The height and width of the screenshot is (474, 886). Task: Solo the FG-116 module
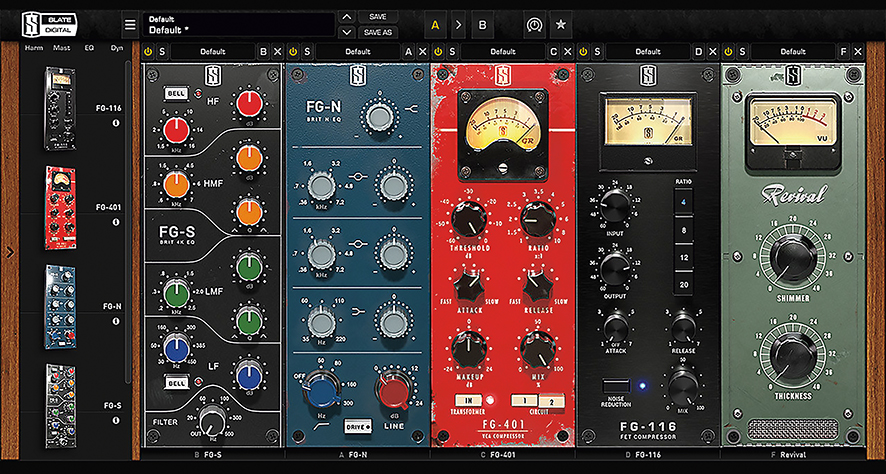pos(597,52)
